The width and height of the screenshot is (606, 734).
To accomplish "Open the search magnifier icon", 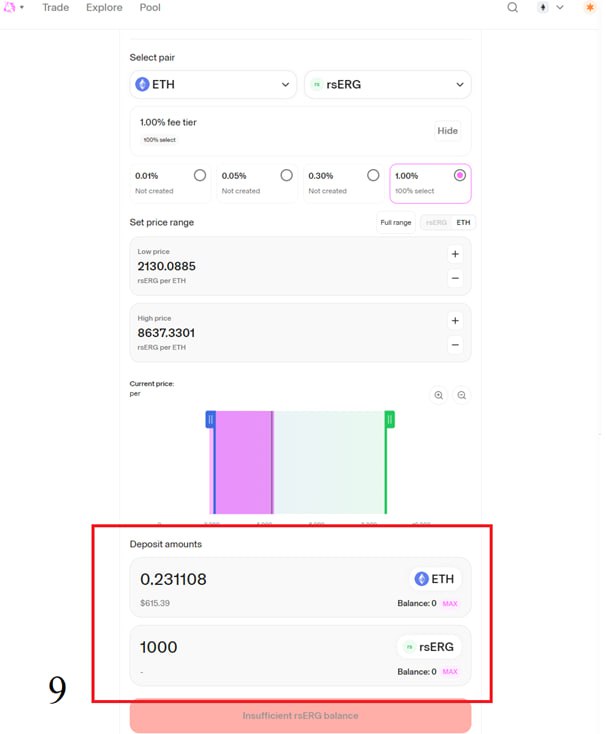I will (512, 8).
